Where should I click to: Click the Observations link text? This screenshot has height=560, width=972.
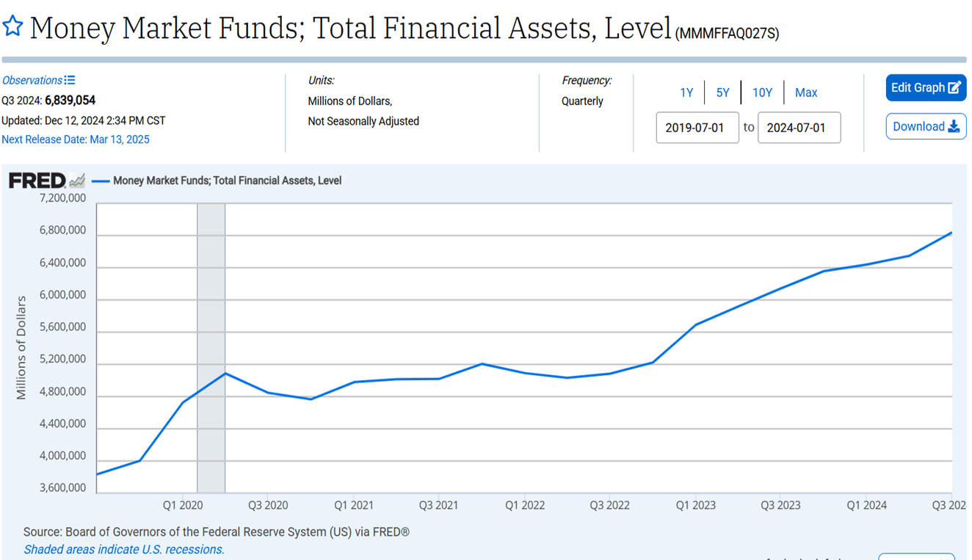click(32, 80)
